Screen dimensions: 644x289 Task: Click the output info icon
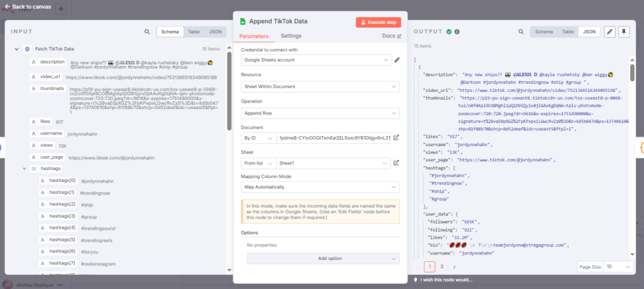[457, 31]
